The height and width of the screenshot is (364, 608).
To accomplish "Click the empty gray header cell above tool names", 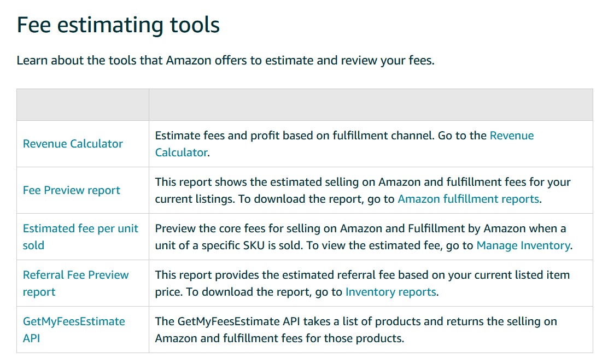I will 83,105.
